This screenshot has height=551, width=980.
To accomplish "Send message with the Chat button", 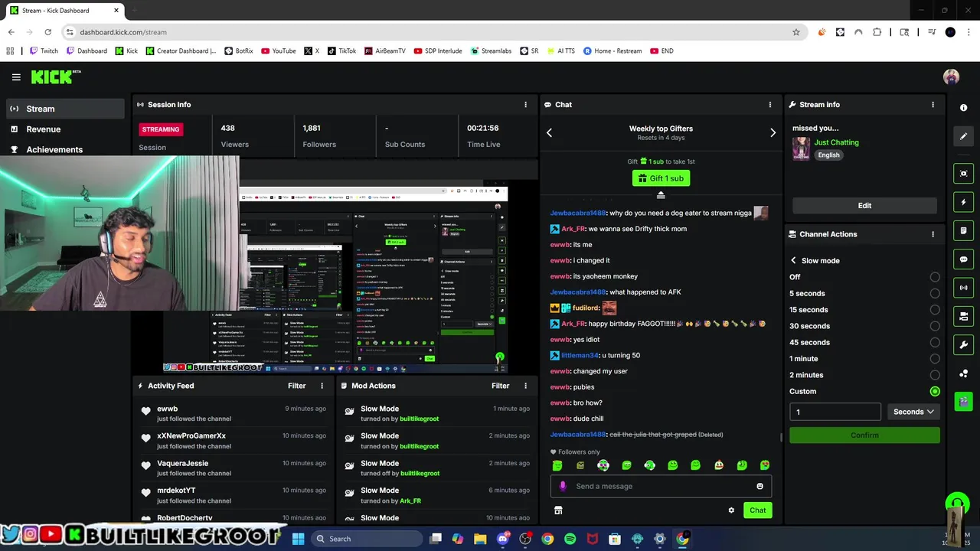I will click(x=757, y=510).
